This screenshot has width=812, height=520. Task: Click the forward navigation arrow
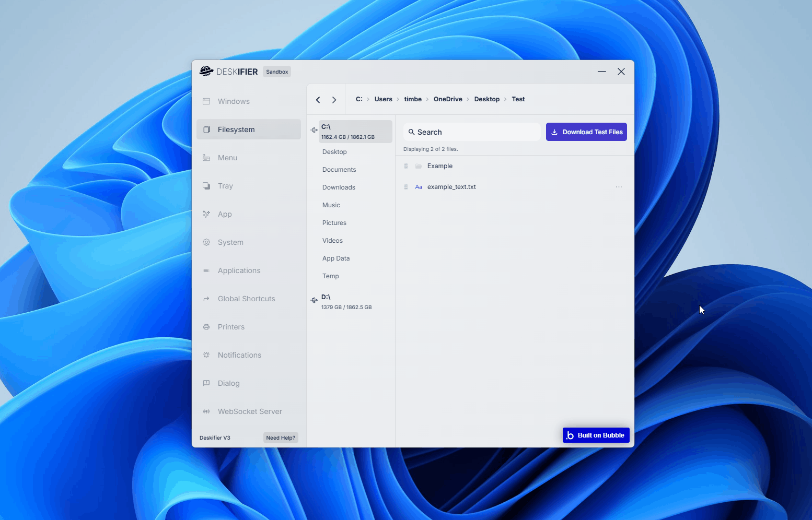pos(334,100)
